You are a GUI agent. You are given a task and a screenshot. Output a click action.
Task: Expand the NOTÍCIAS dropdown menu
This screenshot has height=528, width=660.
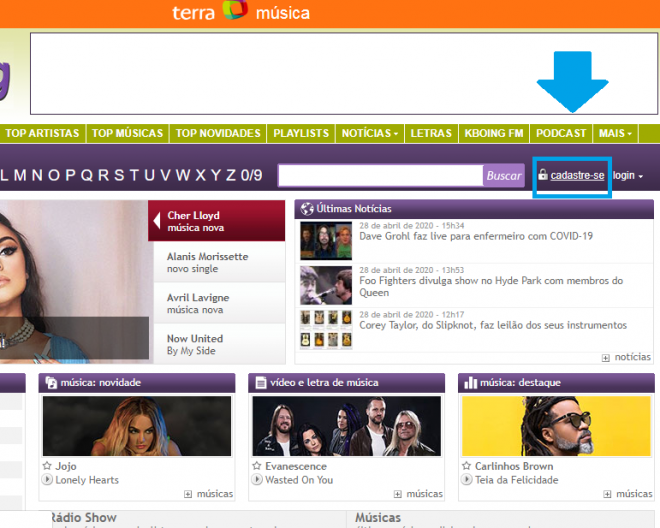tap(370, 133)
